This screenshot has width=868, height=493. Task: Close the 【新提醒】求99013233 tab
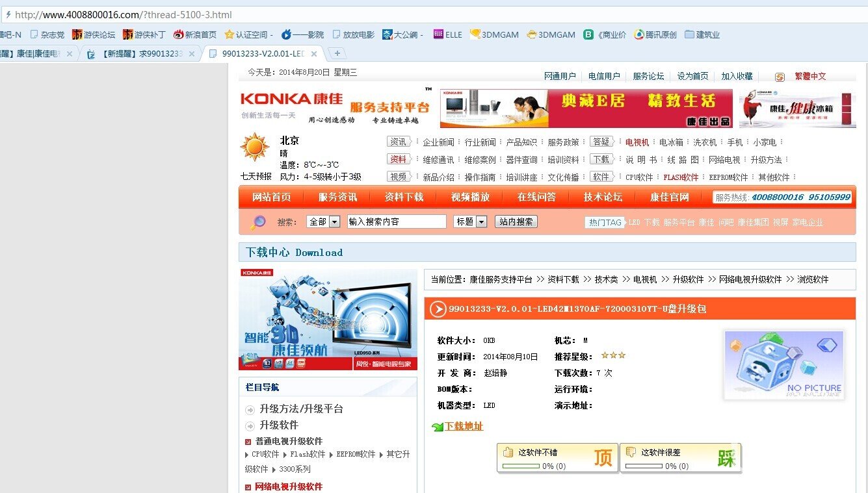[192, 54]
